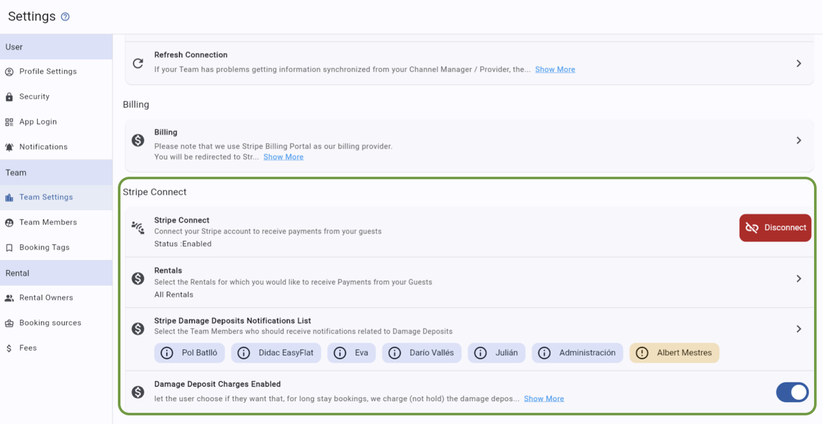The image size is (828, 424).
Task: Open the Fees page
Action: [x=56, y=348]
